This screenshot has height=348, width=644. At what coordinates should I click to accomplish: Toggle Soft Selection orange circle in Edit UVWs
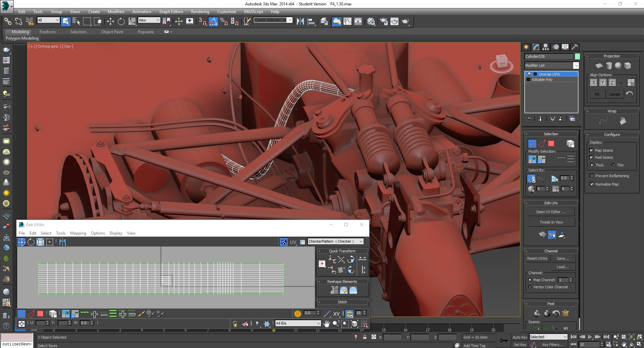[x=298, y=313]
